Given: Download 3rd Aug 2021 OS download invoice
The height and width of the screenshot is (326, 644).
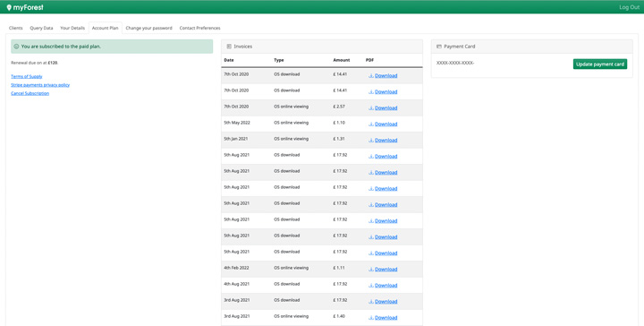Looking at the screenshot, I should click(x=386, y=301).
